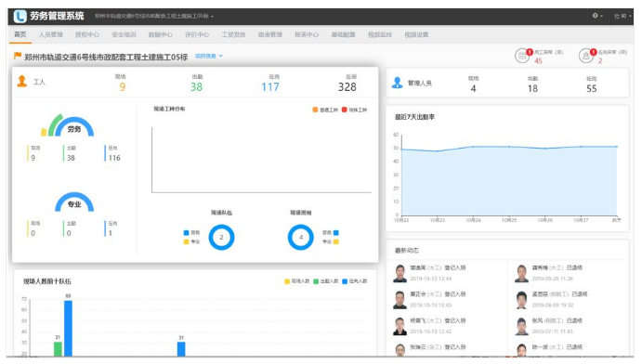
Task: Click the blue 管理人员 manager icon
Action: (x=397, y=83)
